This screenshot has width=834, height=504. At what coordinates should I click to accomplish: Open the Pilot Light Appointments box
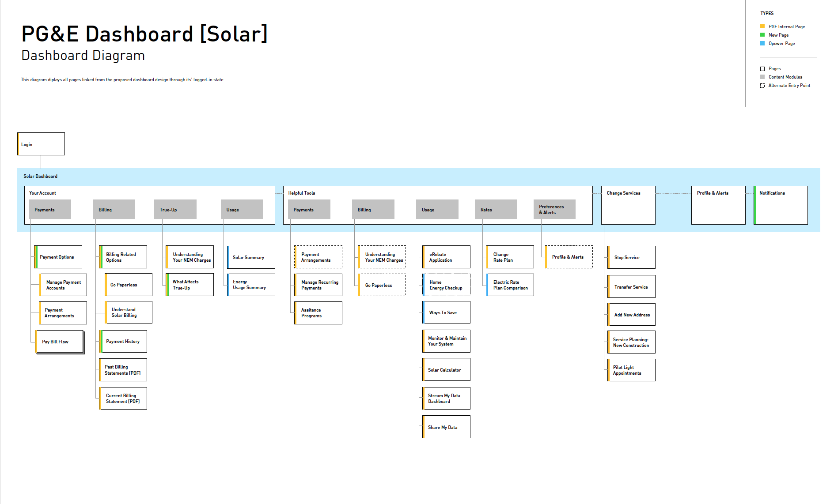pyautogui.click(x=632, y=370)
